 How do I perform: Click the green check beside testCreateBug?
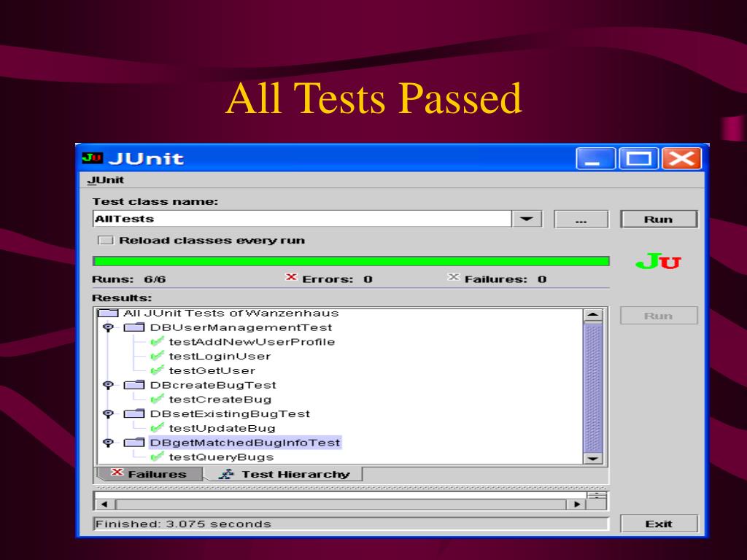point(157,399)
